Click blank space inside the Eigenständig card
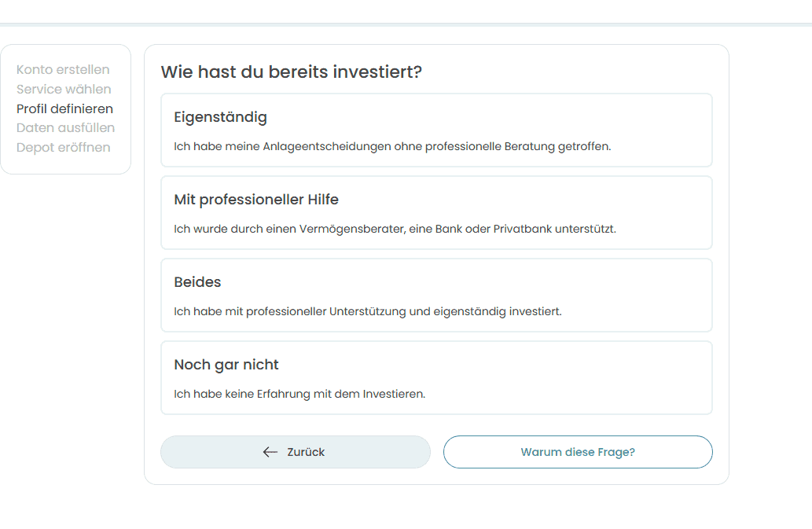Viewport: 812px width, 529px height. [x=550, y=118]
